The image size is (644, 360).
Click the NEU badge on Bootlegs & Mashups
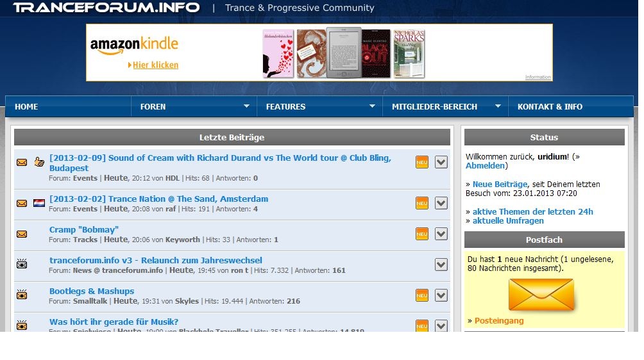(x=421, y=295)
